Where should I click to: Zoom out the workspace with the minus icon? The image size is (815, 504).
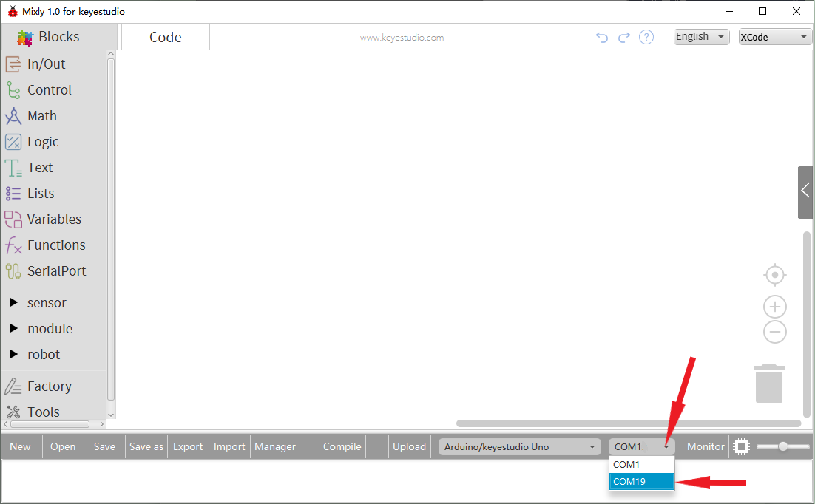tap(774, 332)
